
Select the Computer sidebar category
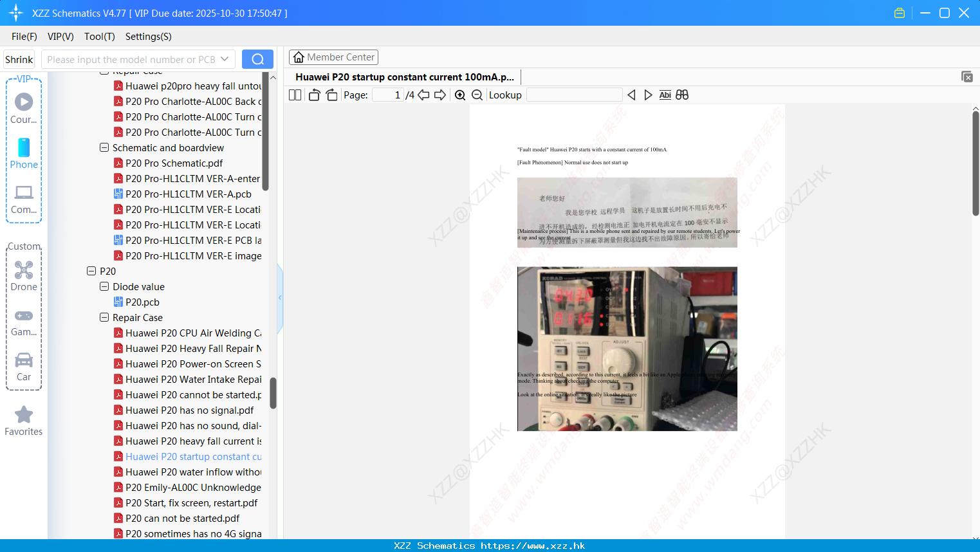[x=24, y=199]
